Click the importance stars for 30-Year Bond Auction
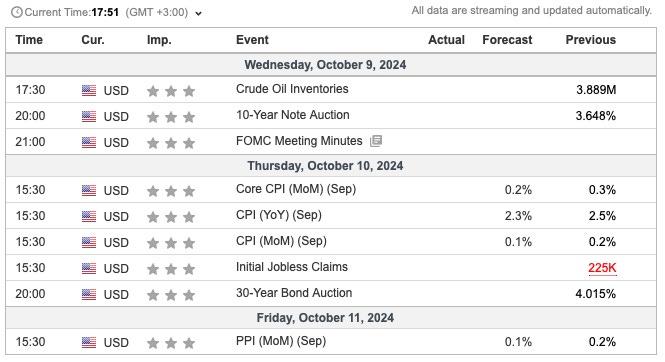 coord(171,295)
